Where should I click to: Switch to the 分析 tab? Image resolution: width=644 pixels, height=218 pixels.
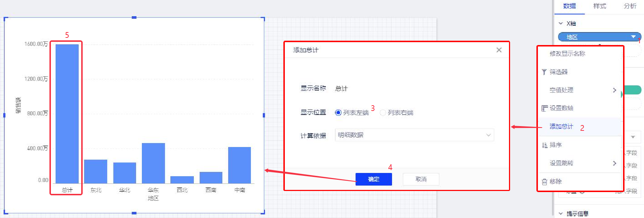point(630,6)
